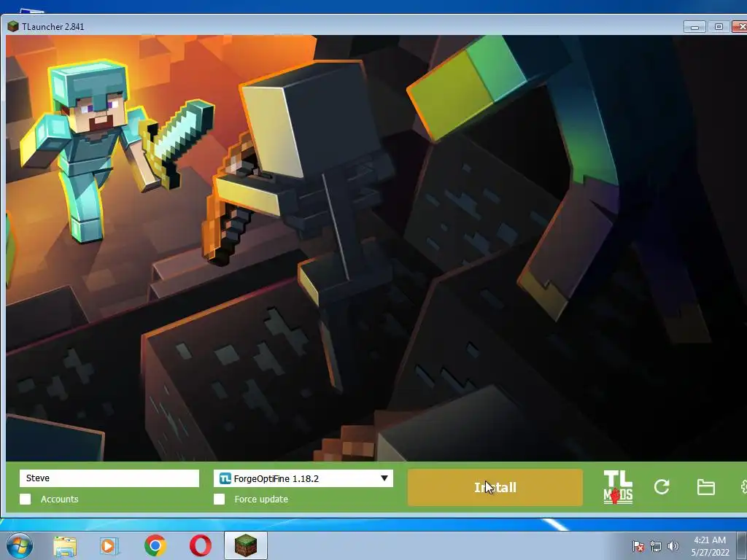747x560 pixels.
Task: Select the TLauncher Minecraft taskbar button
Action: click(x=245, y=545)
